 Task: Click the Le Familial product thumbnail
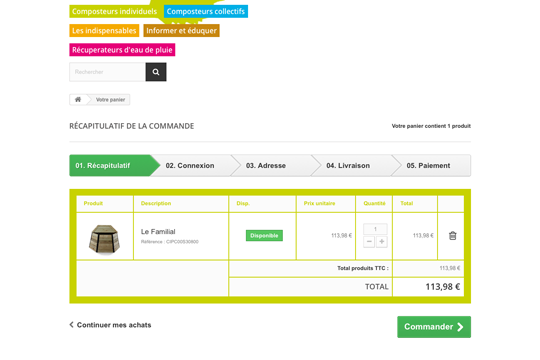pyautogui.click(x=104, y=239)
